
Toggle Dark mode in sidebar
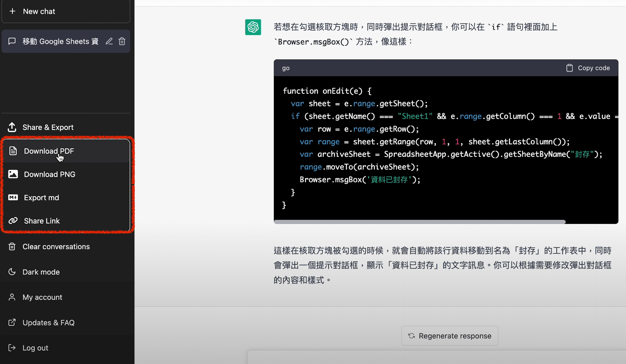(x=41, y=272)
